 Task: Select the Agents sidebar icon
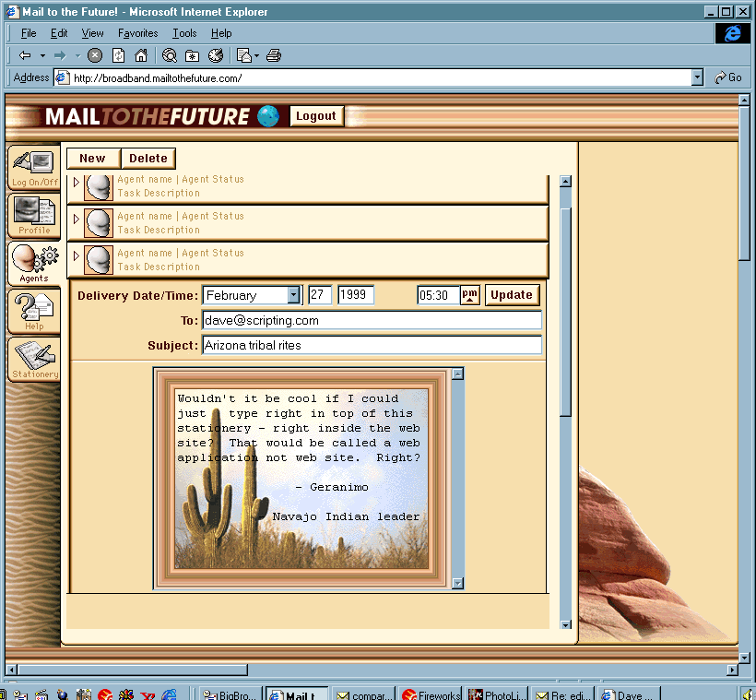coord(34,263)
